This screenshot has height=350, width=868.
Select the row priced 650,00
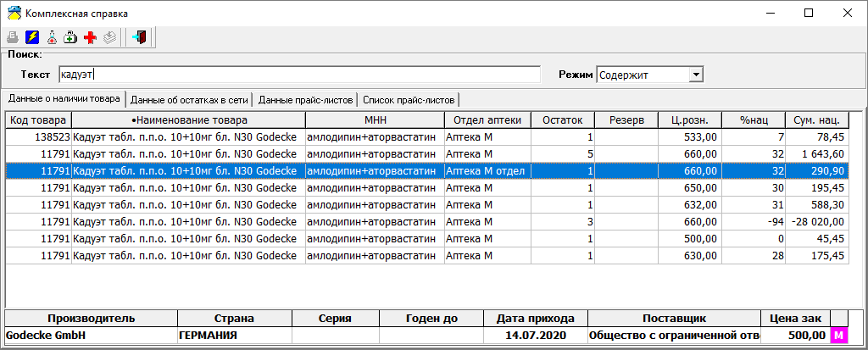click(x=427, y=188)
